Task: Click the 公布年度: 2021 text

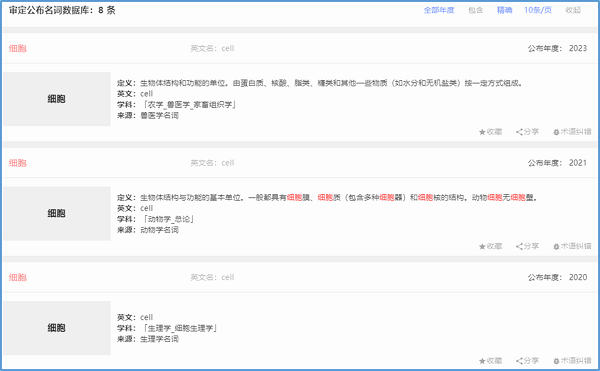Action: click(x=557, y=163)
